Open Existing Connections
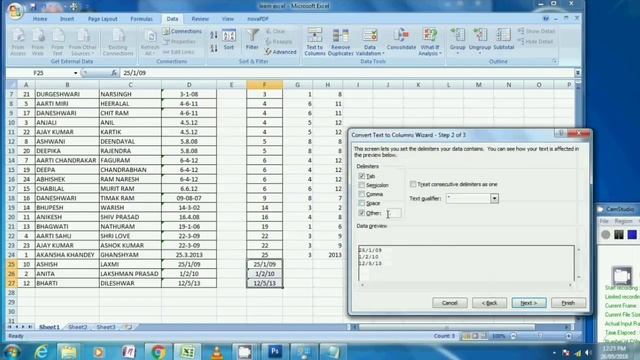This screenshot has width=640, height=360. pyautogui.click(x=118, y=42)
